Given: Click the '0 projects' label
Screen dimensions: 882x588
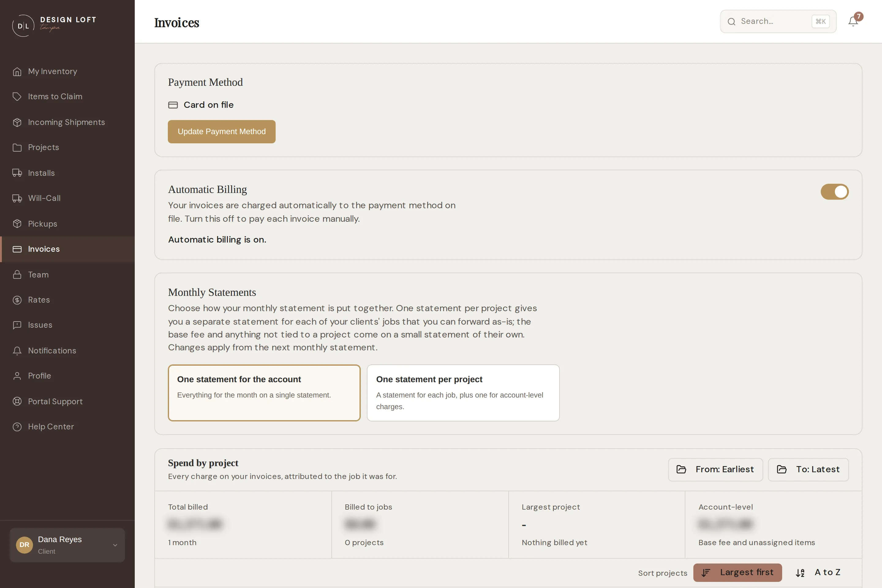Looking at the screenshot, I should [x=364, y=543].
